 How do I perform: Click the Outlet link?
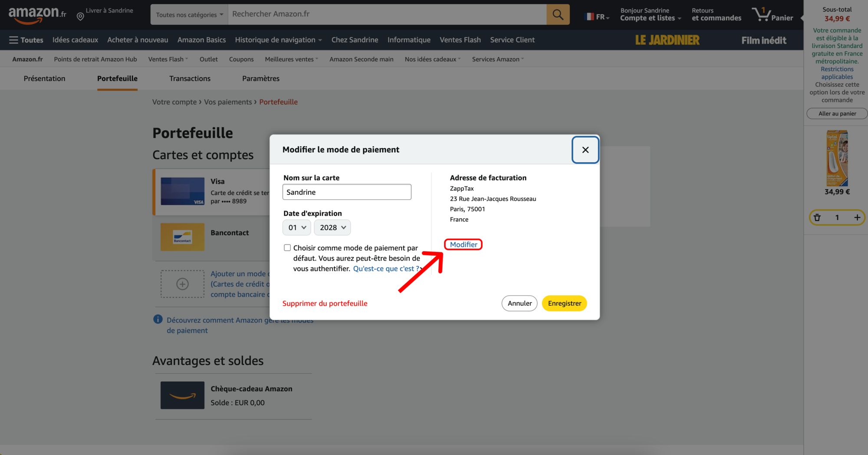(209, 59)
